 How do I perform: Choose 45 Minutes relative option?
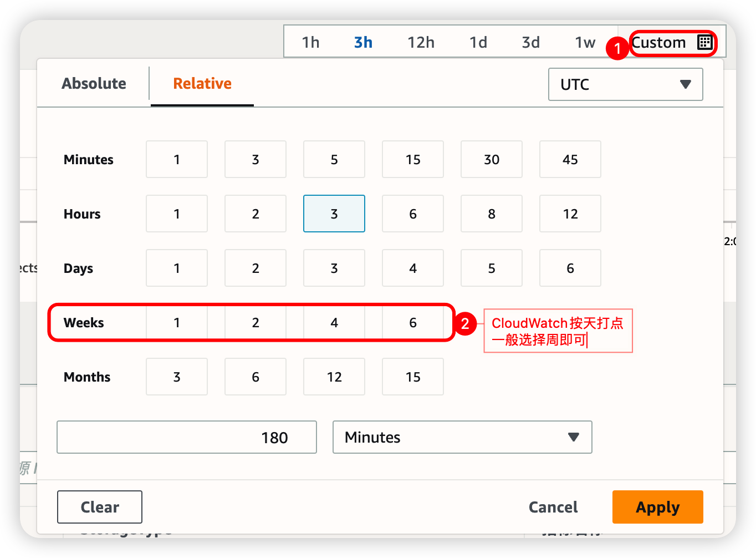click(x=570, y=159)
